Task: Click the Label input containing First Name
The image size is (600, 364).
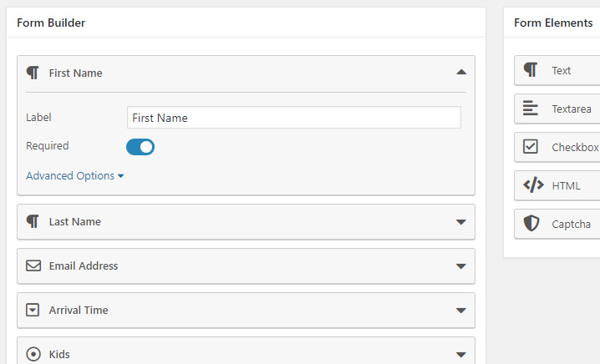Action: pos(293,118)
